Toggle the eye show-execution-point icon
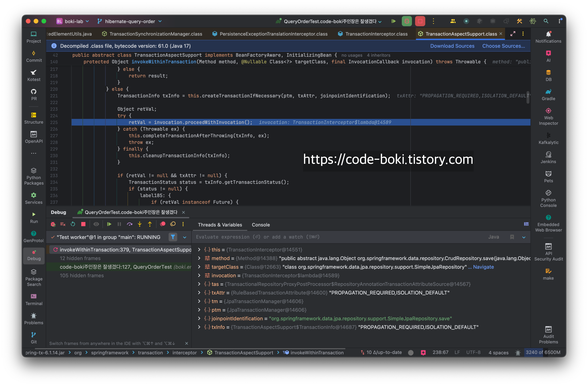The height and width of the screenshot is (386, 588). point(96,224)
